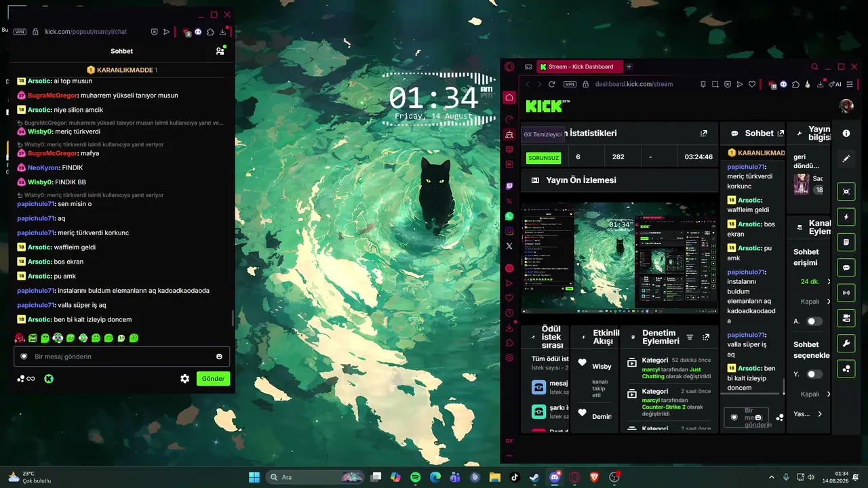Send the message with Gönder button
This screenshot has height=488, width=868.
coord(213,379)
